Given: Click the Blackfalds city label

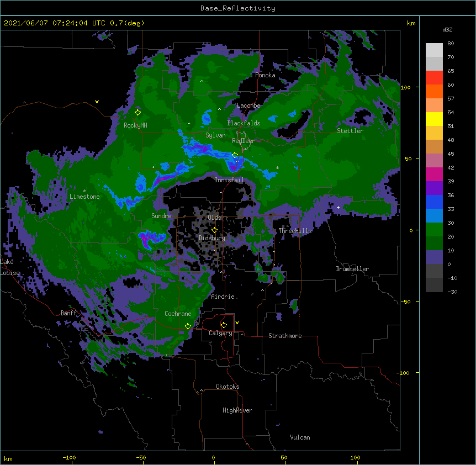Looking at the screenshot, I should [x=244, y=123].
